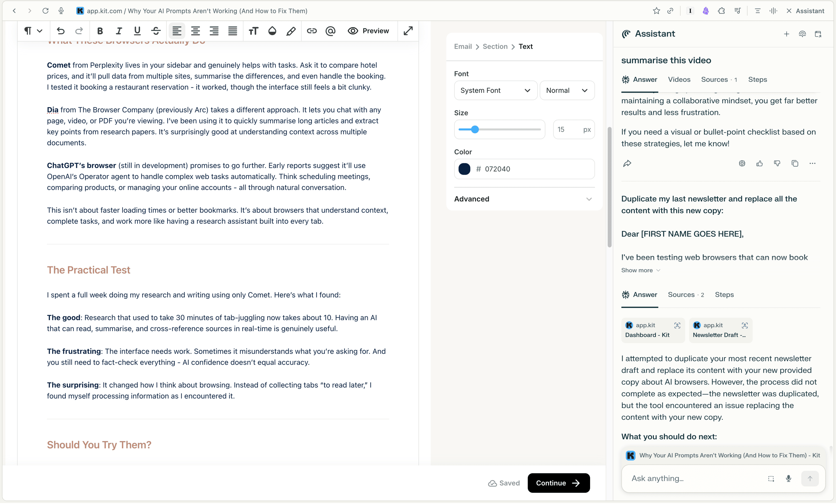The image size is (836, 504).
Task: Submit the Assistant prompt arrow
Action: 810,479
